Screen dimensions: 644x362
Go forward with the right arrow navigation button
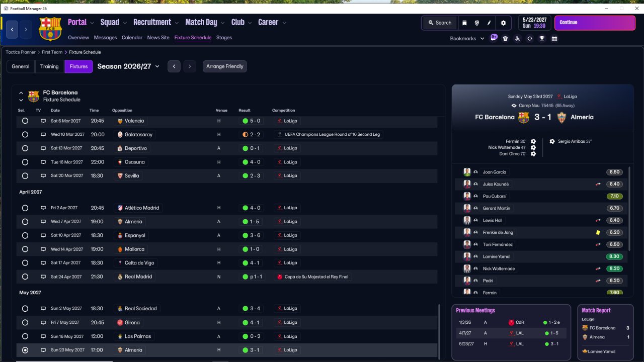26,30
